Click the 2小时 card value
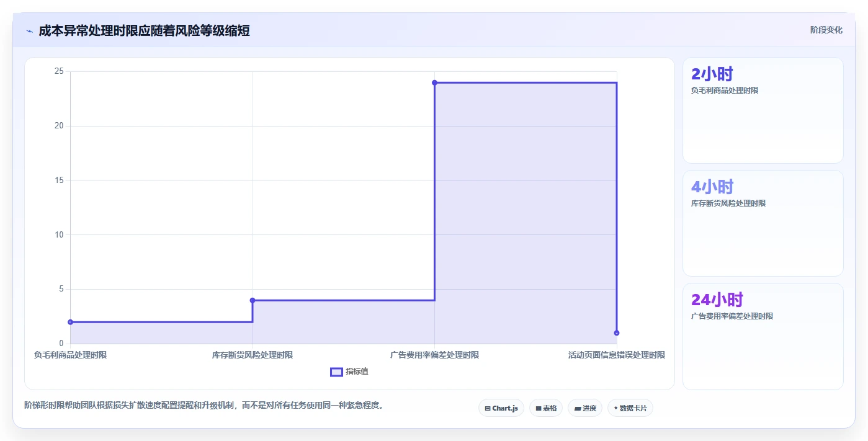 click(x=712, y=74)
